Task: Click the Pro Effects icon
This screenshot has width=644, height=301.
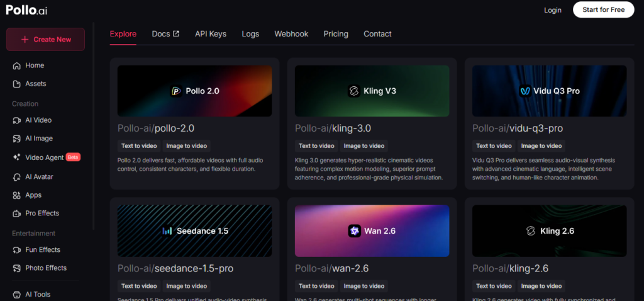Action: click(x=16, y=213)
